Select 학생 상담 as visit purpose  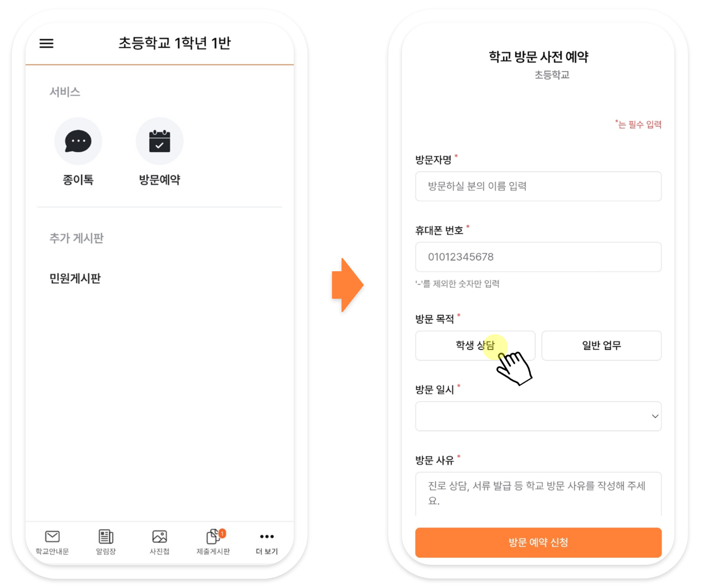[475, 346]
